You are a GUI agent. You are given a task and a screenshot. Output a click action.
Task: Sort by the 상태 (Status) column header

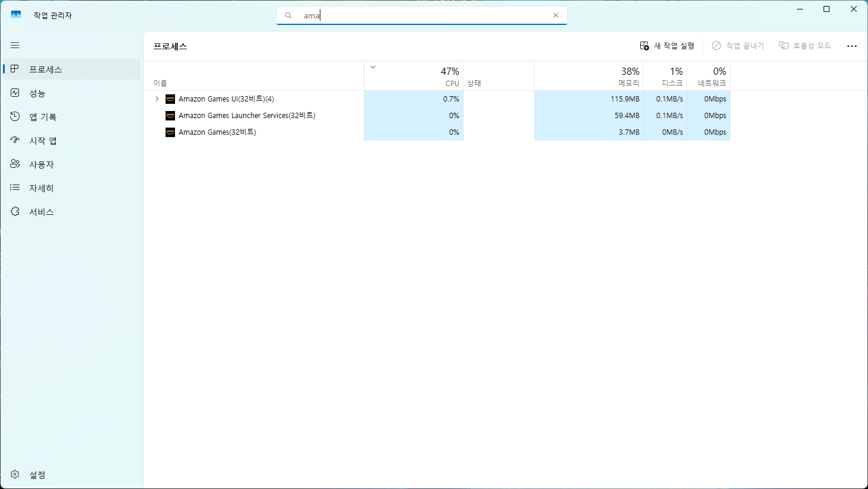coord(498,76)
